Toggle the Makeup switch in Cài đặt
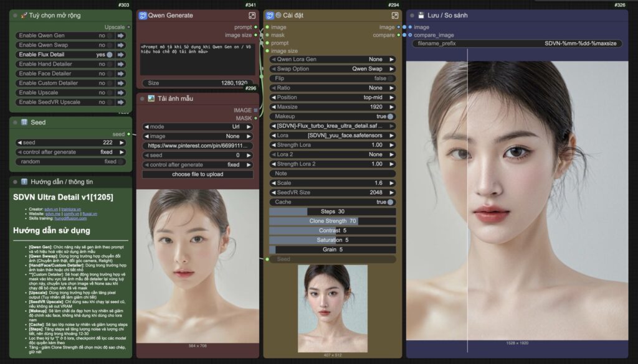The width and height of the screenshot is (638, 364). point(390,116)
